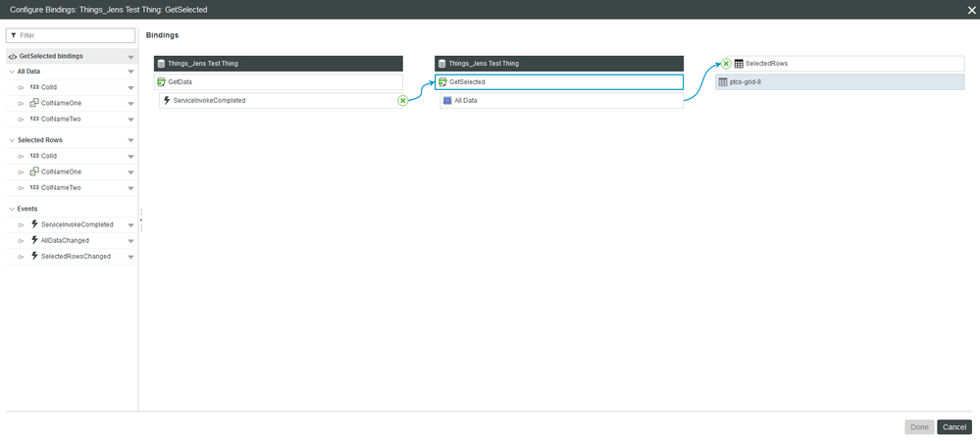The width and height of the screenshot is (980, 441).
Task: Open dropdown for ColNameTwo under Selected Rows
Action: (130, 188)
